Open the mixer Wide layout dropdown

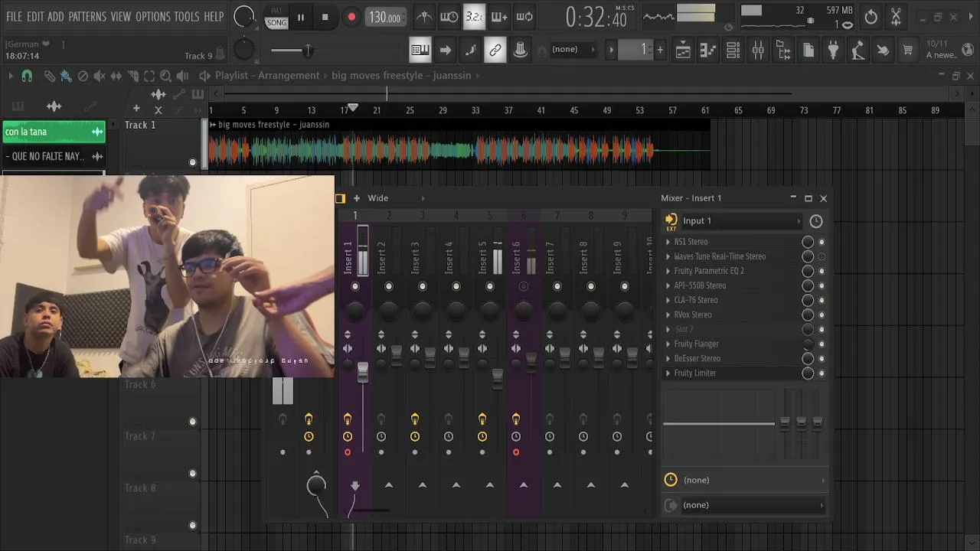coord(394,198)
